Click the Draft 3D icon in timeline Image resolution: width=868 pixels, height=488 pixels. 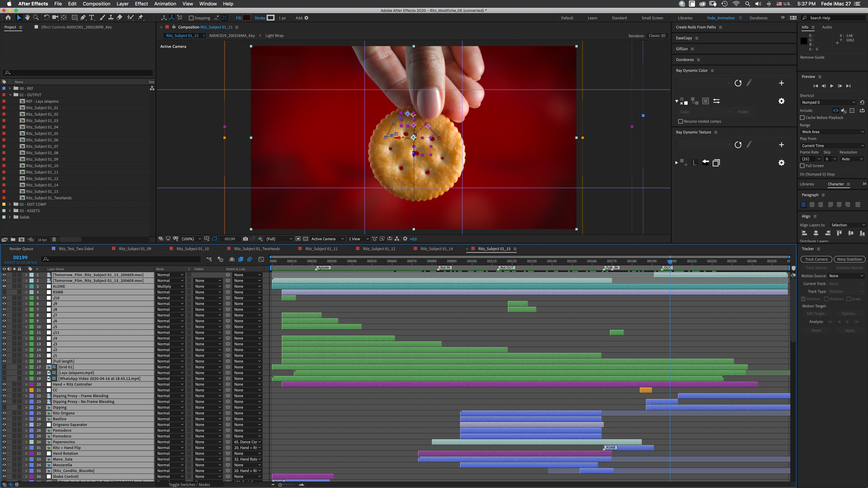pos(220,259)
